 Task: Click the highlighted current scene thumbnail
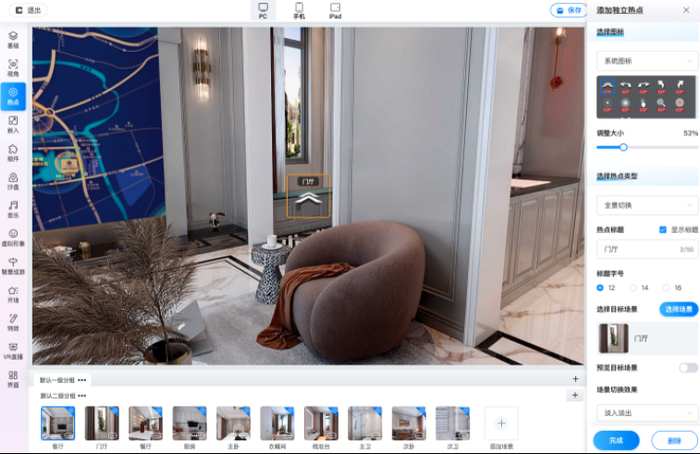coord(58,423)
